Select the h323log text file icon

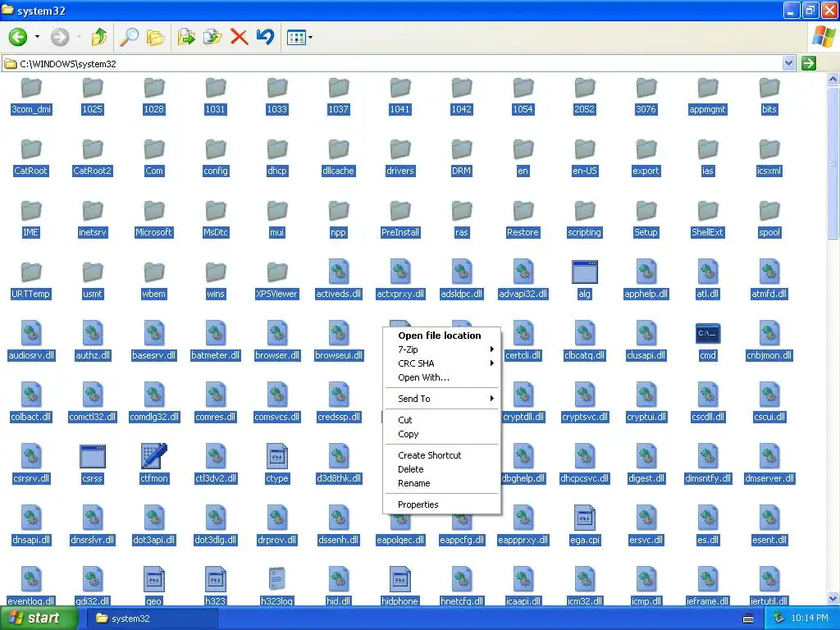point(277,579)
